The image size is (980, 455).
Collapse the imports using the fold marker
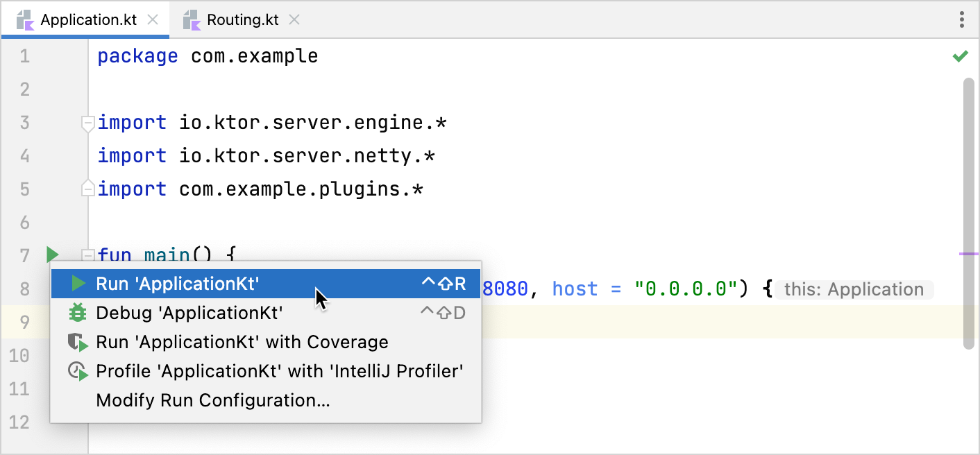[x=87, y=123]
